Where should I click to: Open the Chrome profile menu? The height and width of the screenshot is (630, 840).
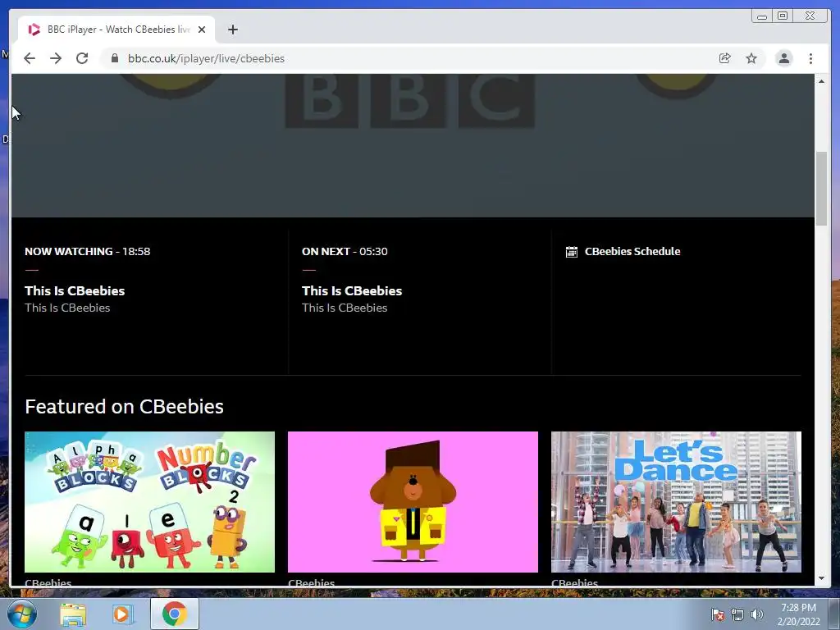[783, 58]
